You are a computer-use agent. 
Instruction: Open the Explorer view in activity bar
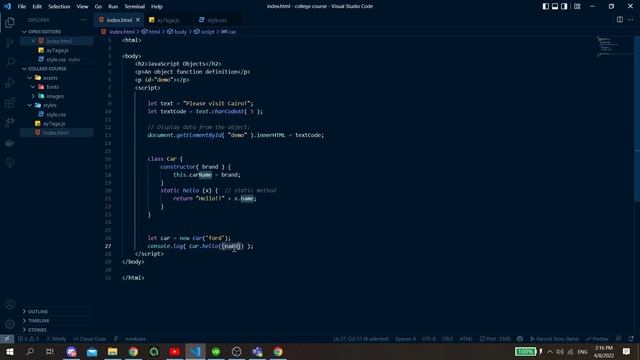(10, 23)
